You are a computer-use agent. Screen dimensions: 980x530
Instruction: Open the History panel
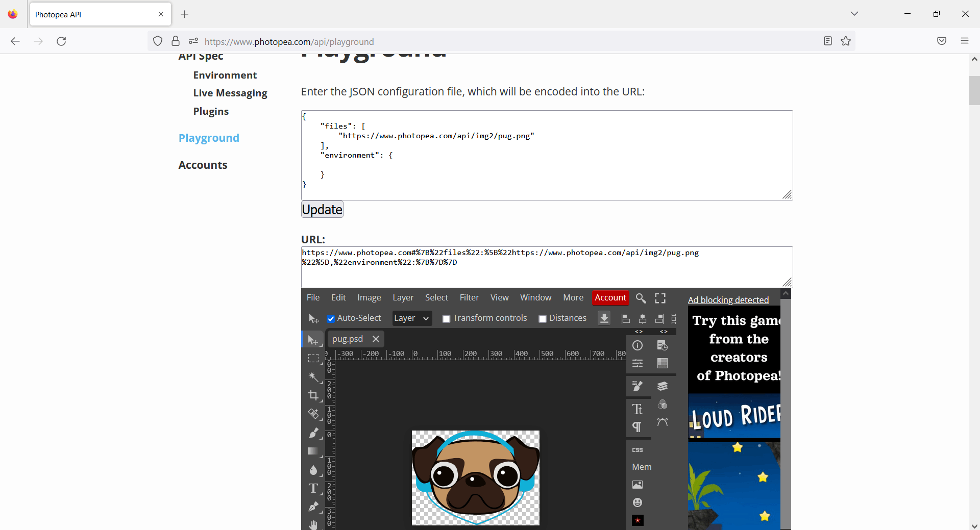click(662, 345)
